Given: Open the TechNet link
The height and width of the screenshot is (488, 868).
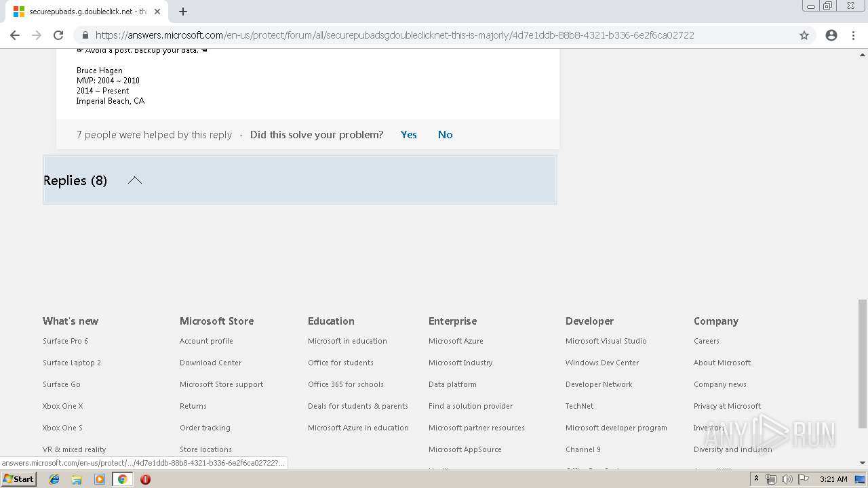Looking at the screenshot, I should [x=579, y=406].
